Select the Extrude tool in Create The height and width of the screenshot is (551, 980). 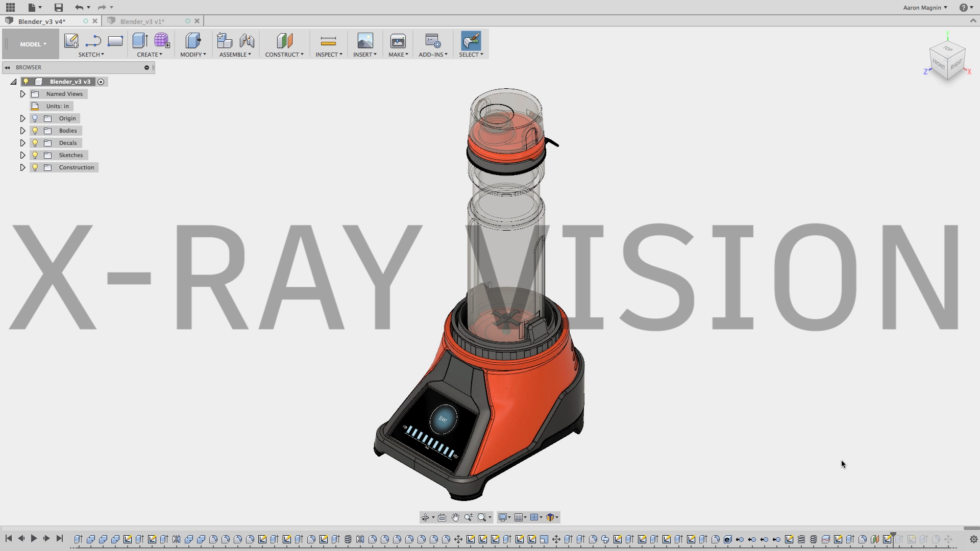coord(139,41)
